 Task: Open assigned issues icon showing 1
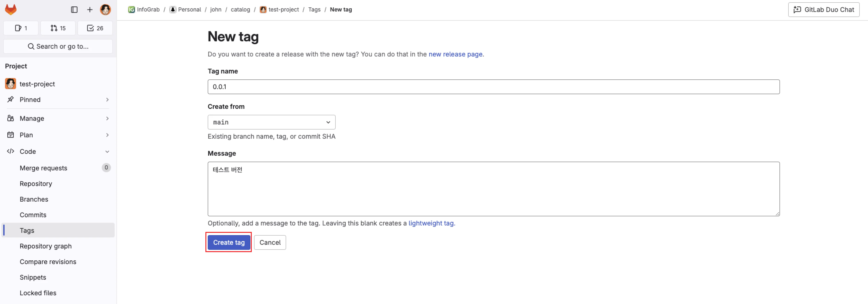point(21,28)
